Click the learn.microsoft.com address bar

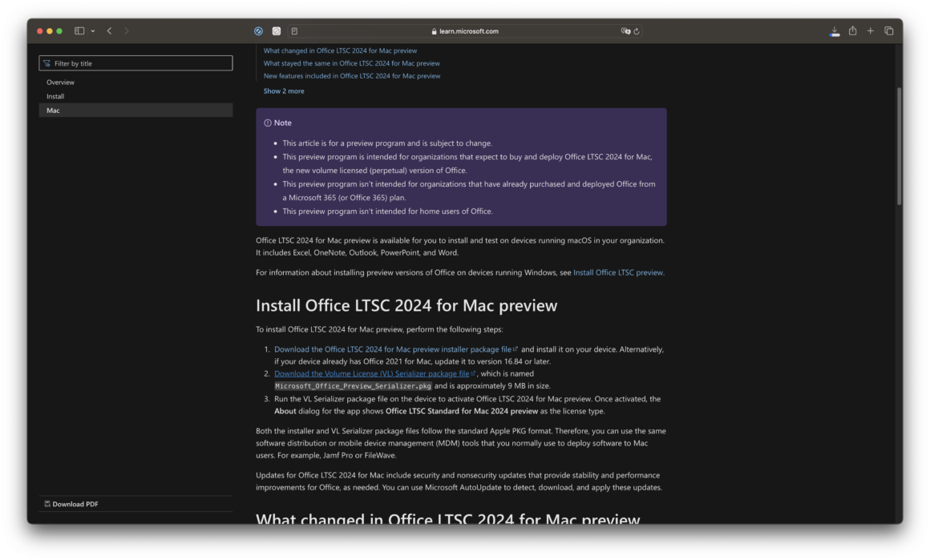[464, 30]
